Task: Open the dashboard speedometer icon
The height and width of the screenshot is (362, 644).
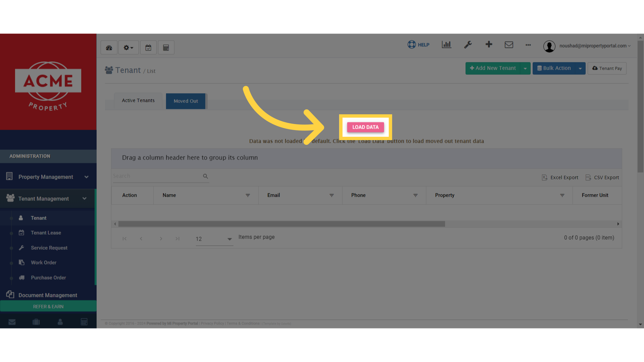Action: (109, 48)
